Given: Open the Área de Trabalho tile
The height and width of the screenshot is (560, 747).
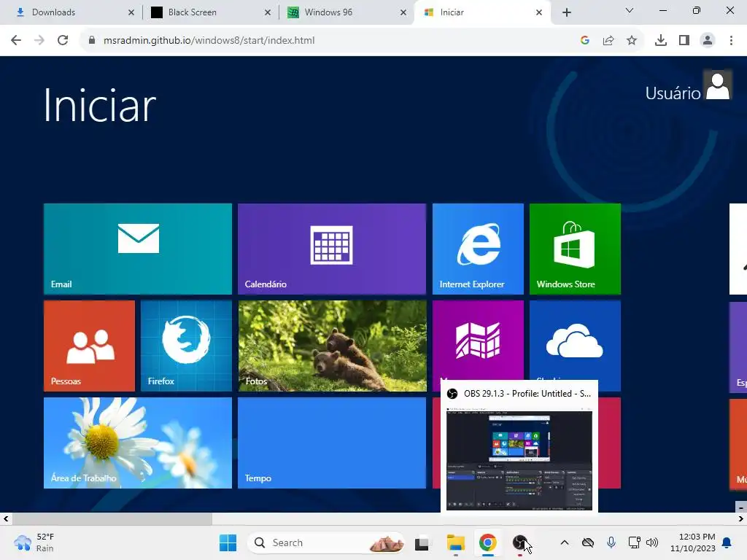Looking at the screenshot, I should pyautogui.click(x=138, y=443).
